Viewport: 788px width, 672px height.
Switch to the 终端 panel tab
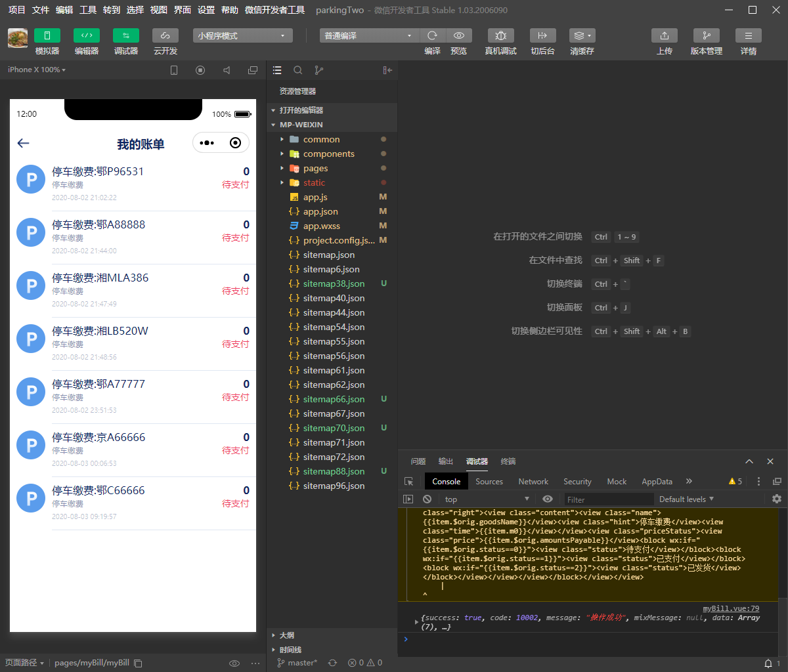(508, 461)
